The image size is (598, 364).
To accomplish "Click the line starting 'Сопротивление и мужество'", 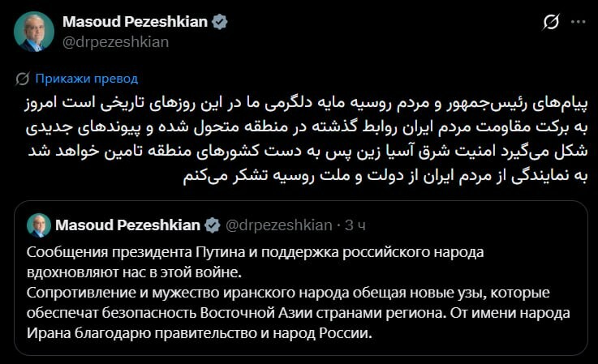I will pyautogui.click(x=276, y=292).
